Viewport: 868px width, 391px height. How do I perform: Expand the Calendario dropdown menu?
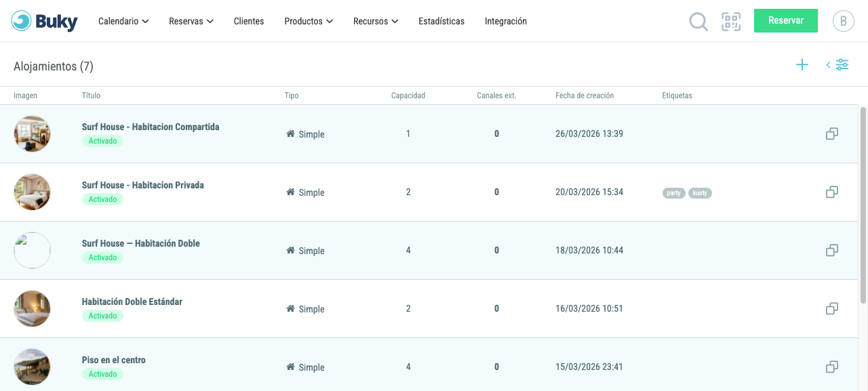pyautogui.click(x=123, y=21)
